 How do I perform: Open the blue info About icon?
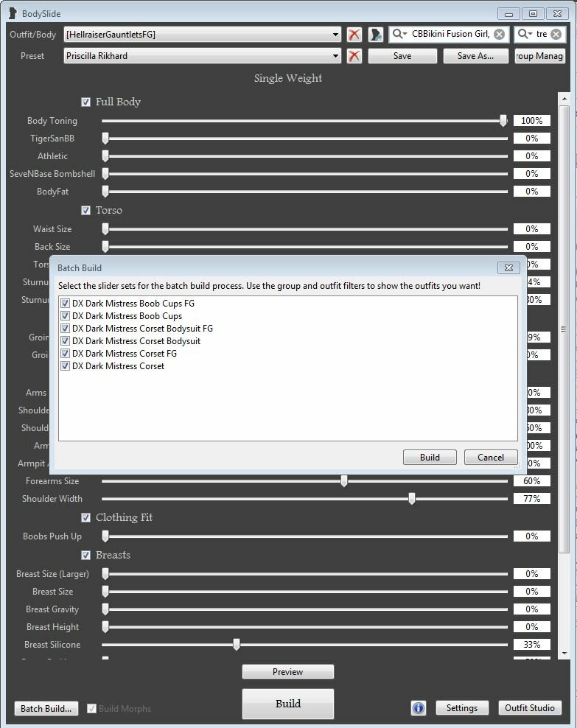[x=419, y=708]
